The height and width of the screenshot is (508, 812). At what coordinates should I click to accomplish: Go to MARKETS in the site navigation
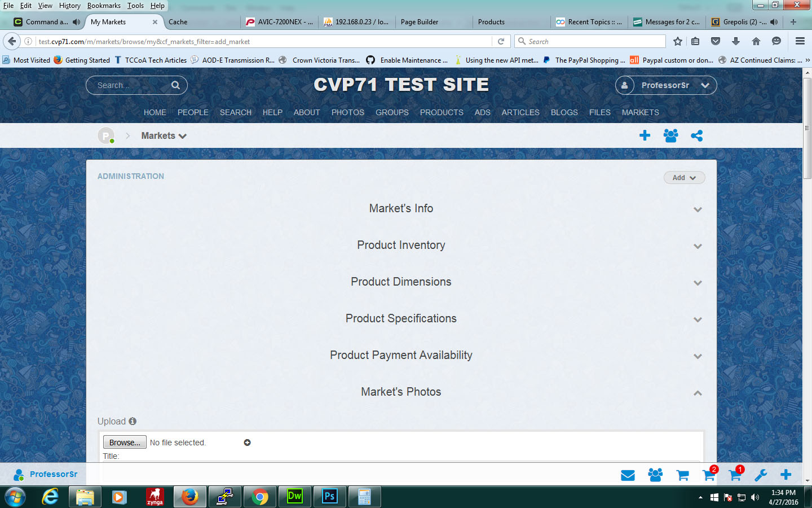tap(640, 112)
